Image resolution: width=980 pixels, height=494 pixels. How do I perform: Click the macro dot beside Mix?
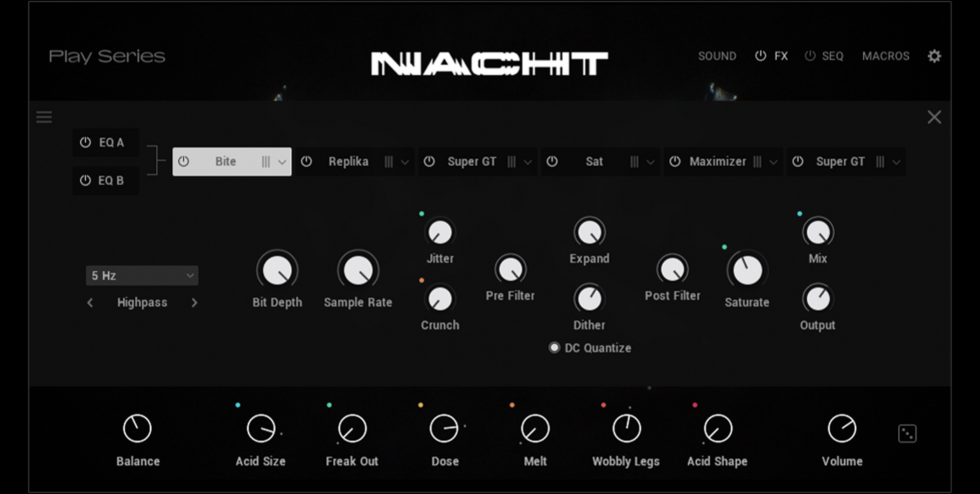click(799, 213)
